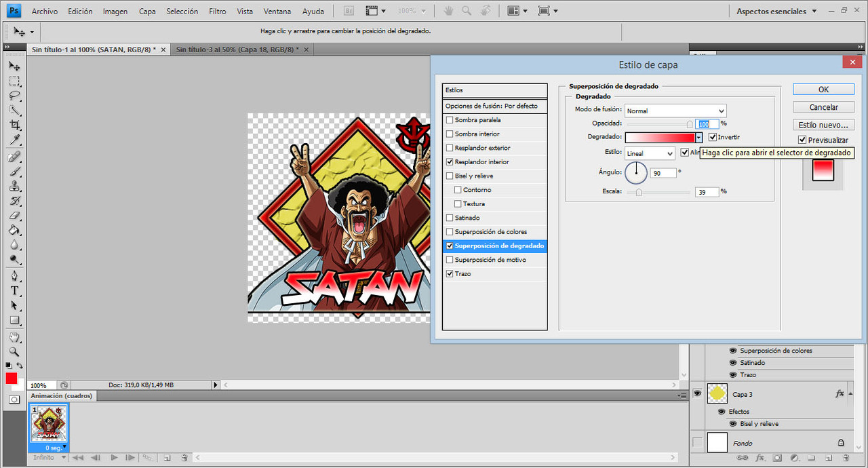Select the Rectangle shape tool
Viewport: 868px width, 468px height.
tap(14, 321)
